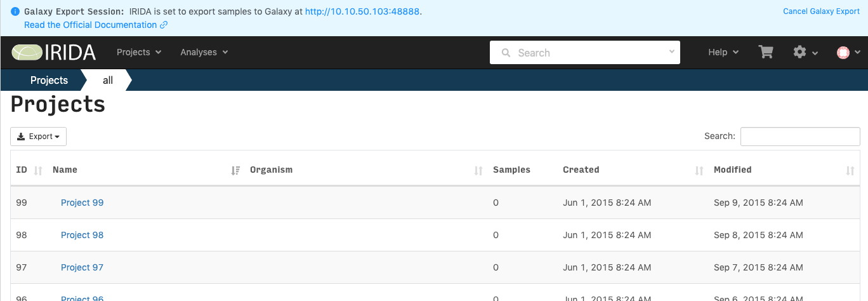Image resolution: width=868 pixels, height=301 pixels.
Task: Open the settings gear menu
Action: click(x=805, y=52)
